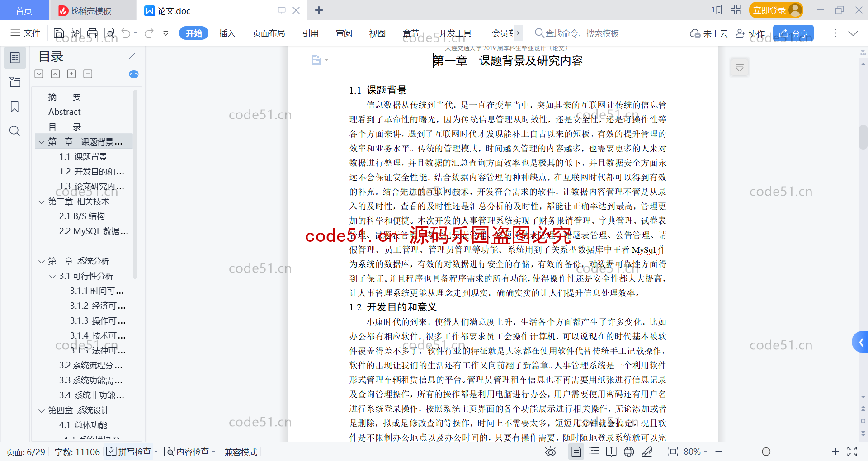Select the 章节 ribbon tab

[411, 33]
